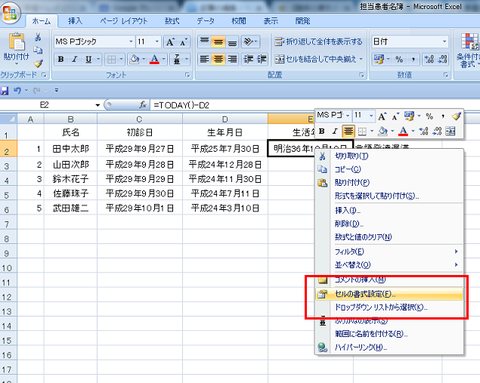Select Center alignment in the ribbon

pyautogui.click(x=218, y=59)
